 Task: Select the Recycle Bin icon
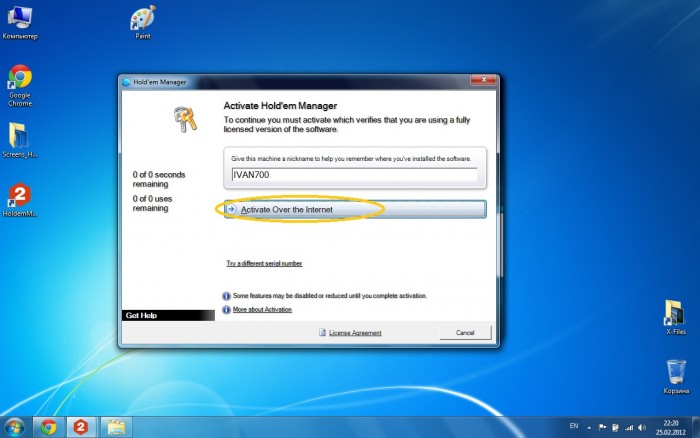(x=676, y=377)
